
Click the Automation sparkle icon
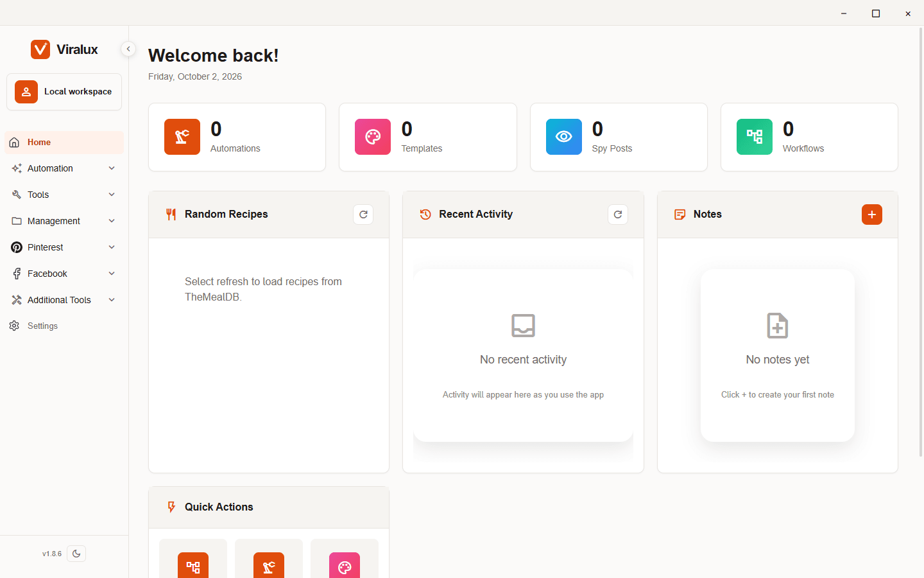pyautogui.click(x=17, y=168)
